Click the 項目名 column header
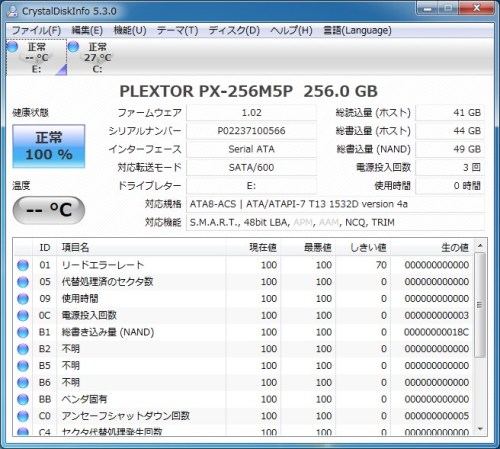 point(142,248)
